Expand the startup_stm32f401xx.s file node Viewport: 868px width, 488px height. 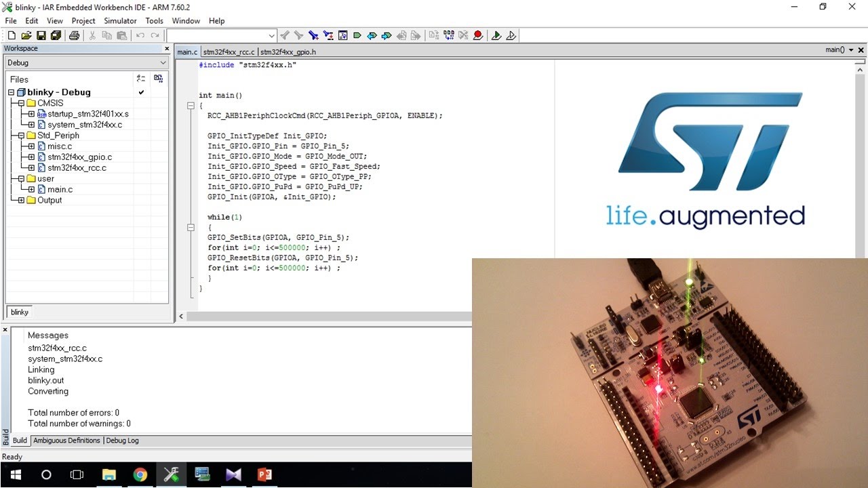click(31, 114)
